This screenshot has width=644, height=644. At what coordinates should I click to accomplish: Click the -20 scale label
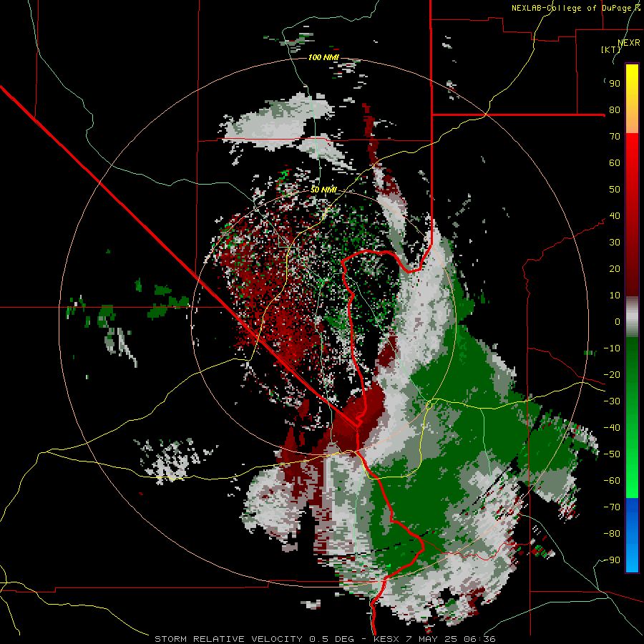(x=612, y=375)
